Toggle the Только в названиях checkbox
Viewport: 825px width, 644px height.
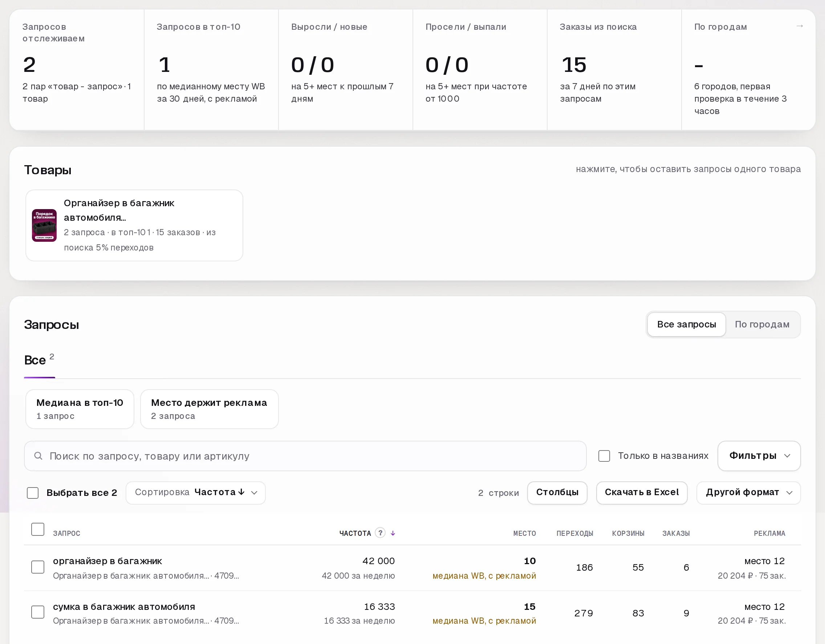[x=604, y=456]
